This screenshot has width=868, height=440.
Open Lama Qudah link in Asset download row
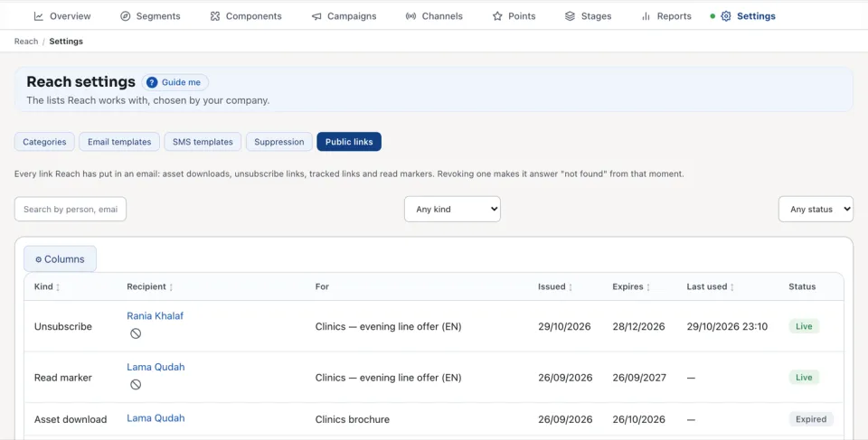click(x=156, y=417)
